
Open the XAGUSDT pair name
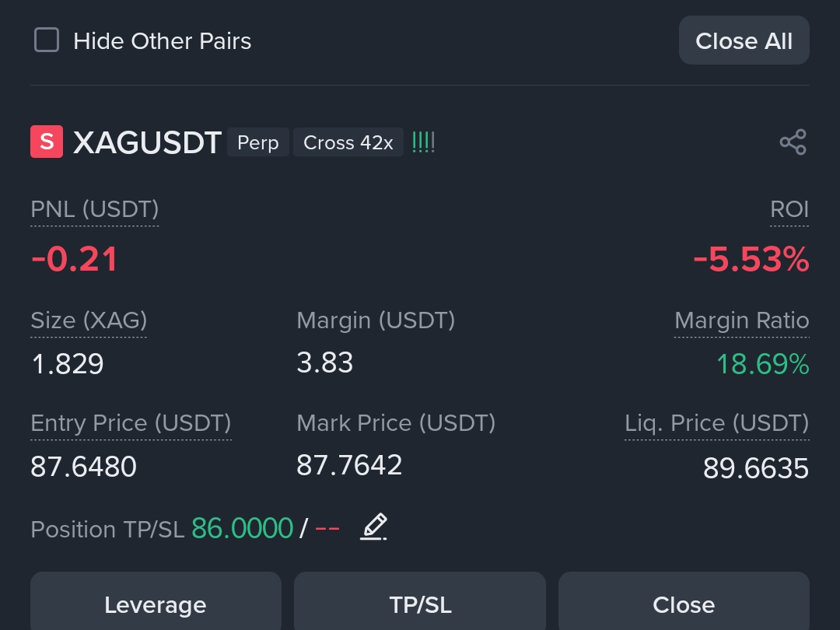pyautogui.click(x=147, y=142)
